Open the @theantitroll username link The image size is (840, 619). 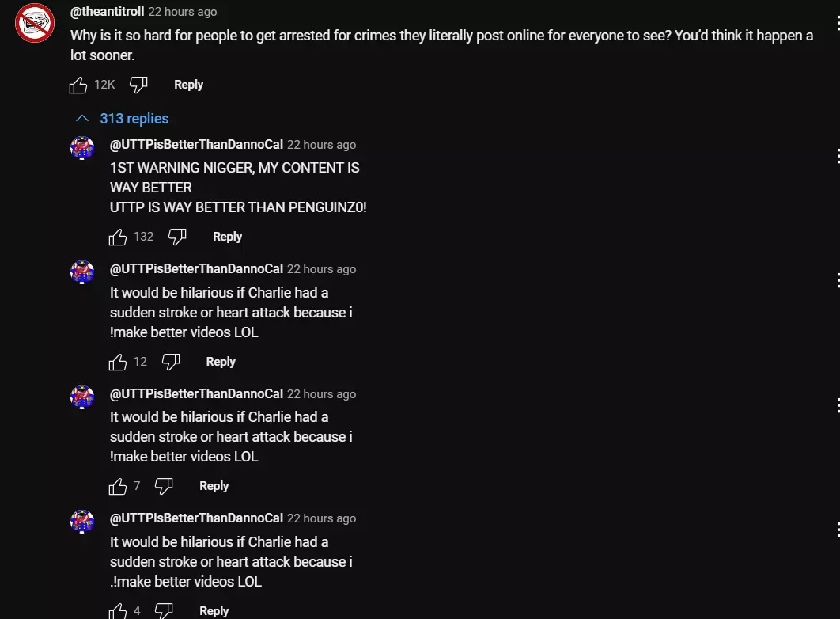[107, 12]
